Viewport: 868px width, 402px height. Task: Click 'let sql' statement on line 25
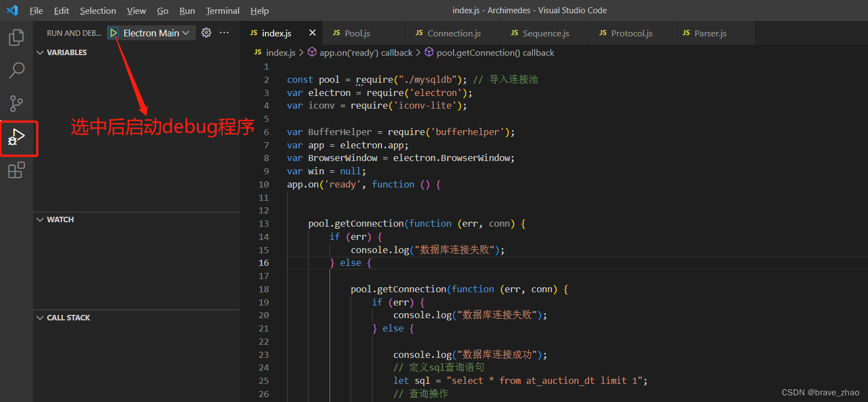tap(520, 381)
